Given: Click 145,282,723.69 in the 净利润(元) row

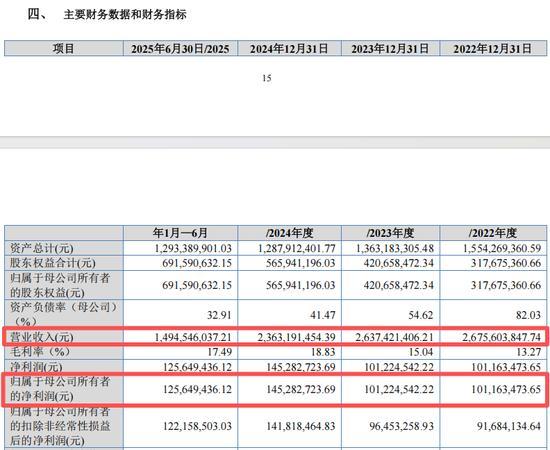Looking at the screenshot, I should click(301, 367).
